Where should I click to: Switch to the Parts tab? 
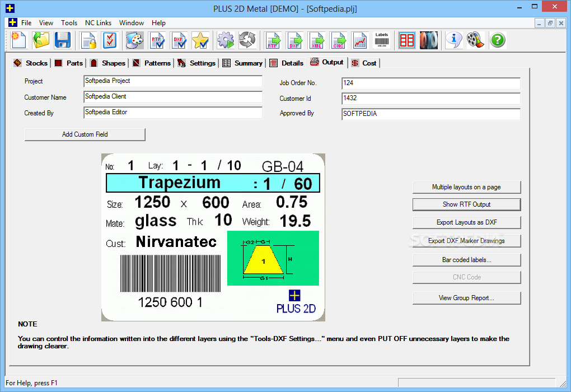69,63
